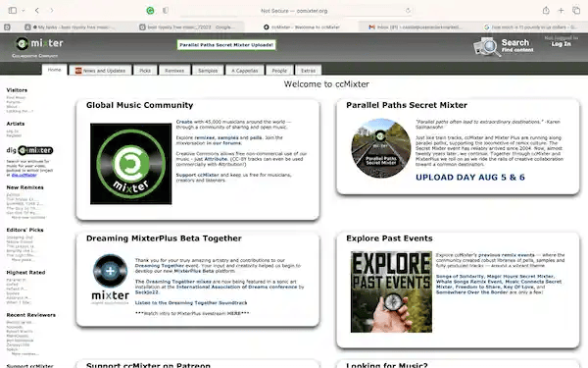Click the 'Search Find content' text link
The width and height of the screenshot is (588, 368).
click(x=517, y=45)
